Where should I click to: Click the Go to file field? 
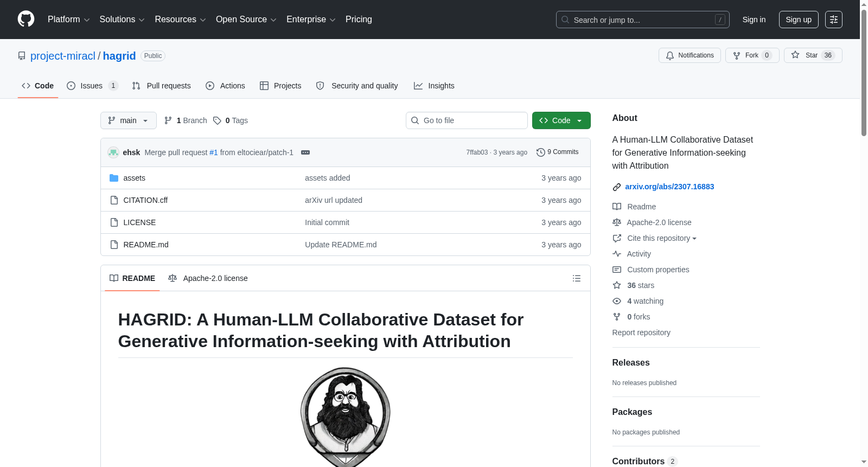(x=467, y=120)
